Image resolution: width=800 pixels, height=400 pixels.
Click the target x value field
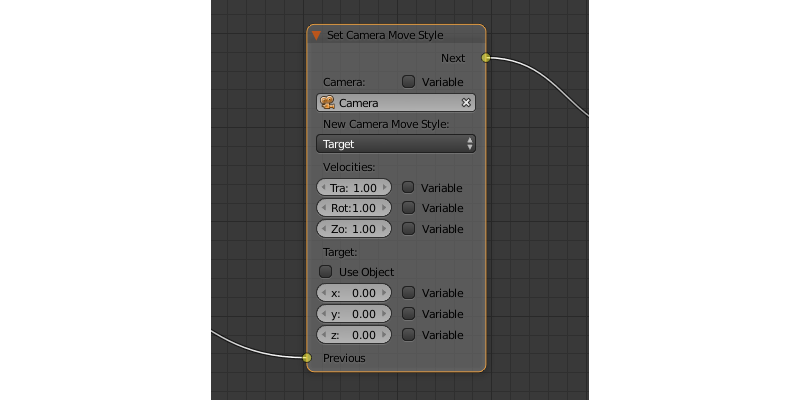(x=354, y=293)
